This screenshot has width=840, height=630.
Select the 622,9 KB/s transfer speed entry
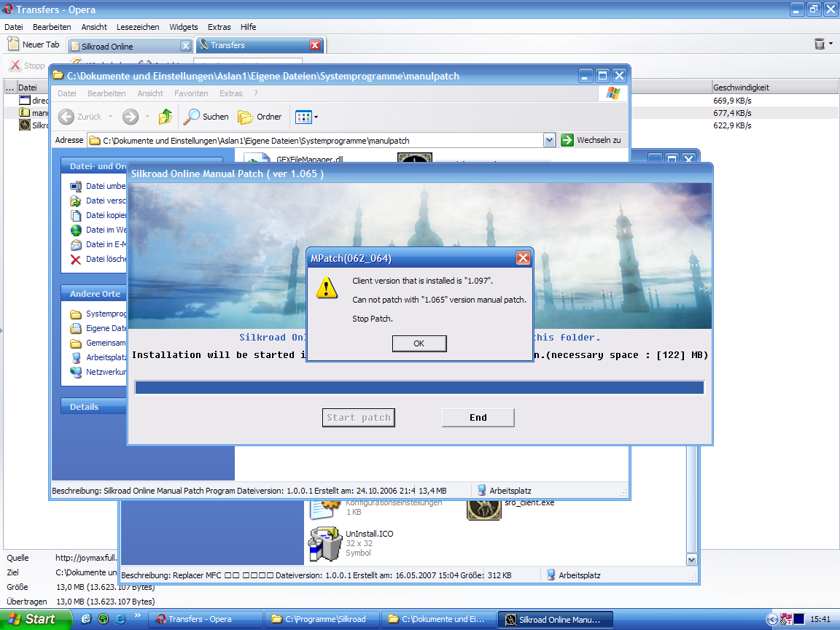[732, 125]
